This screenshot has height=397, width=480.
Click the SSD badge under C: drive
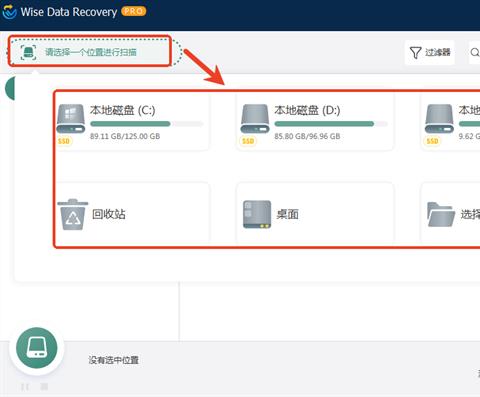tap(63, 141)
